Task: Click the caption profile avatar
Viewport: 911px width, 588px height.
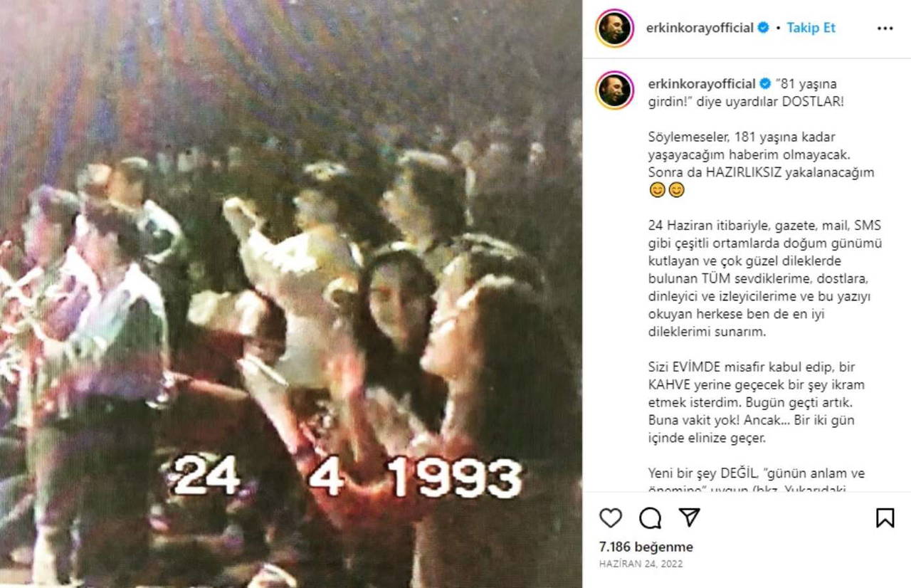Action: coord(615,90)
